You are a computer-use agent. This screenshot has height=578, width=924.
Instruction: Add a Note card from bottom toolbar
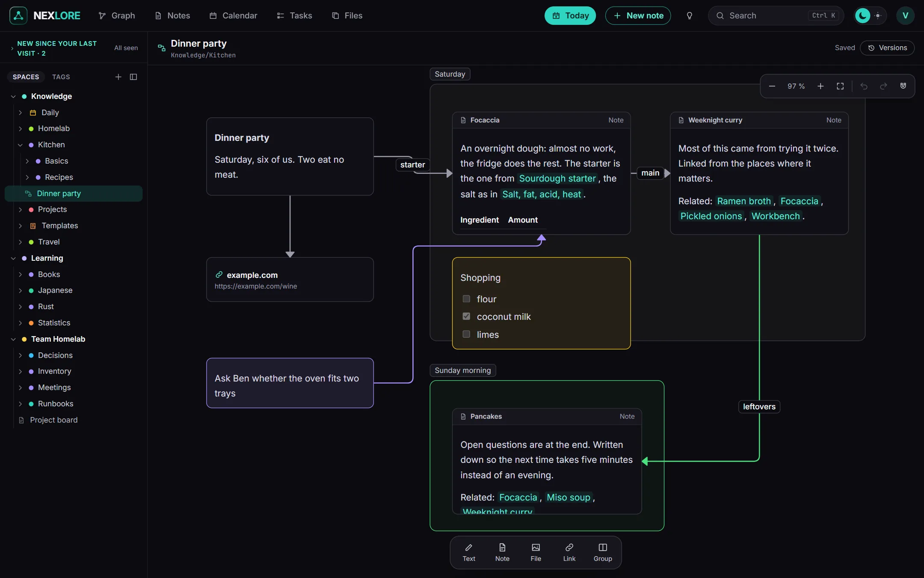(x=502, y=552)
